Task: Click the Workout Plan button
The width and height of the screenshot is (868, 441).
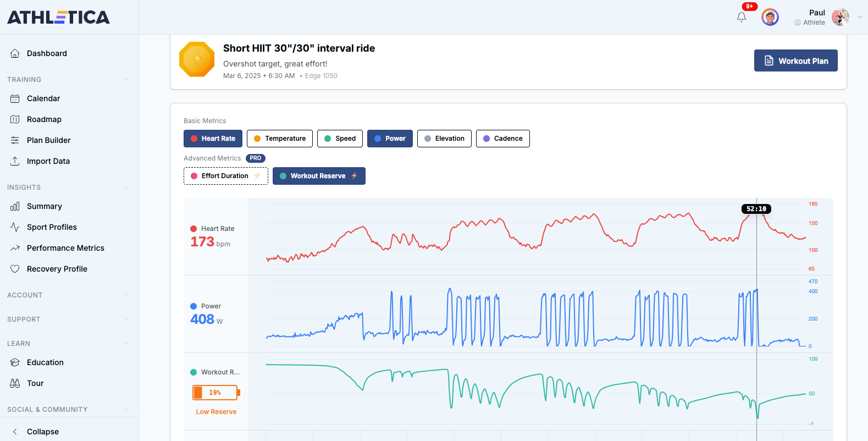Action: coord(795,60)
